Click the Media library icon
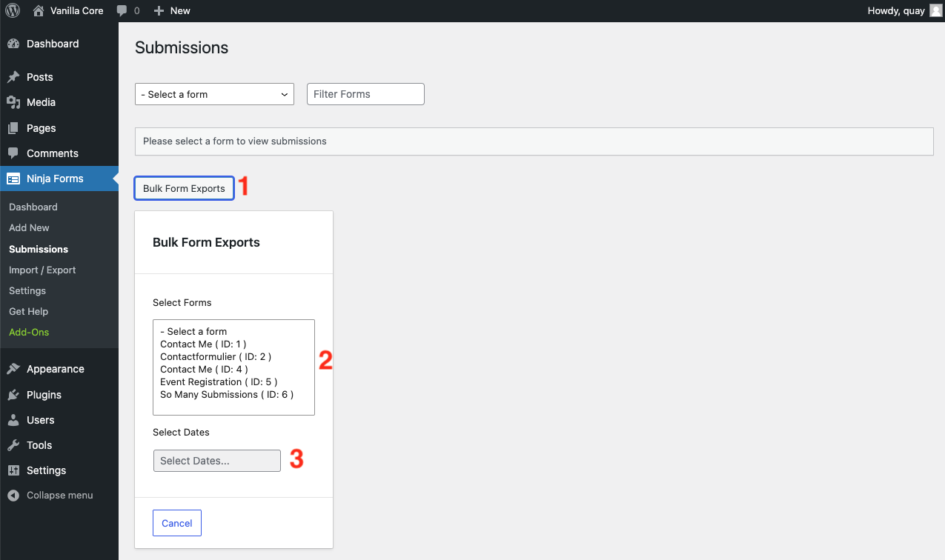 (13, 102)
